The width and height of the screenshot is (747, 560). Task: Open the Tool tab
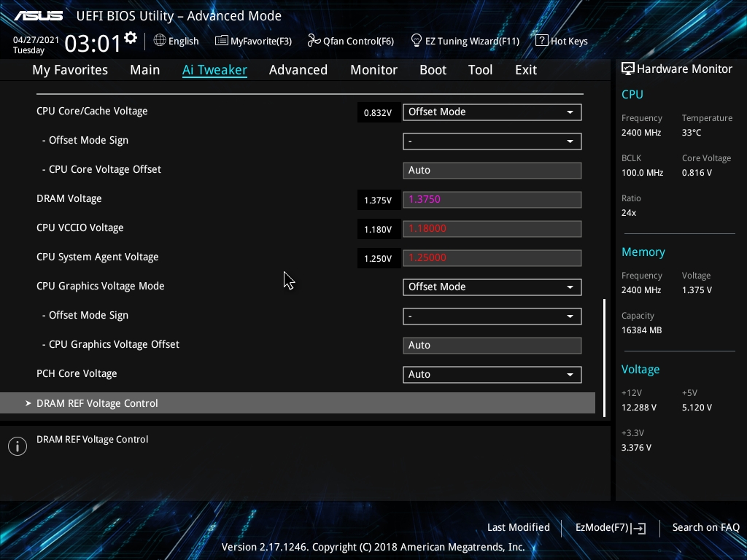[480, 70]
